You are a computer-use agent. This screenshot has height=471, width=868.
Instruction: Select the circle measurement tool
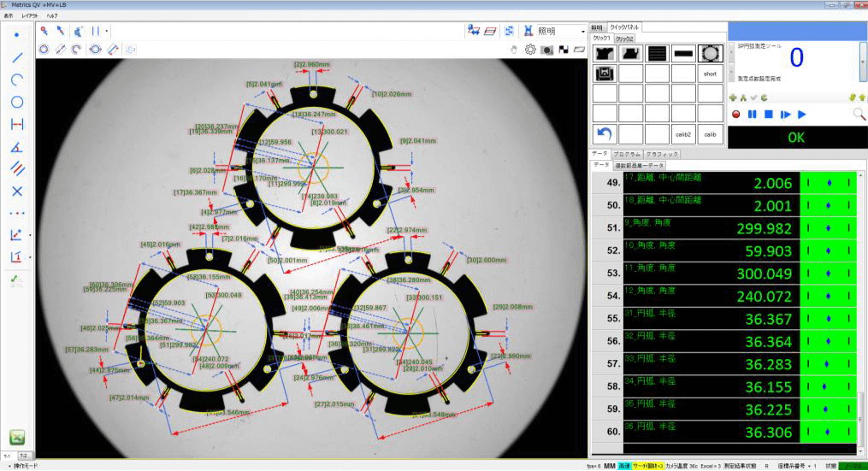[16, 102]
